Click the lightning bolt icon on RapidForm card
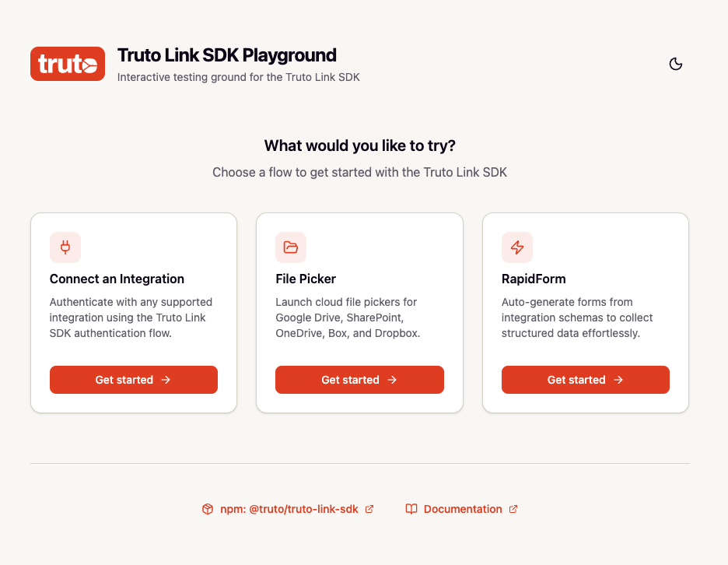This screenshot has height=565, width=728. (x=517, y=247)
